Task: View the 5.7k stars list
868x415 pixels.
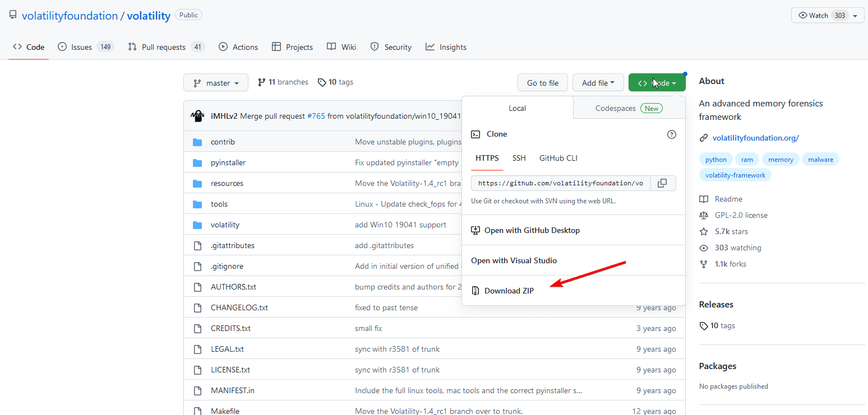Action: click(731, 231)
